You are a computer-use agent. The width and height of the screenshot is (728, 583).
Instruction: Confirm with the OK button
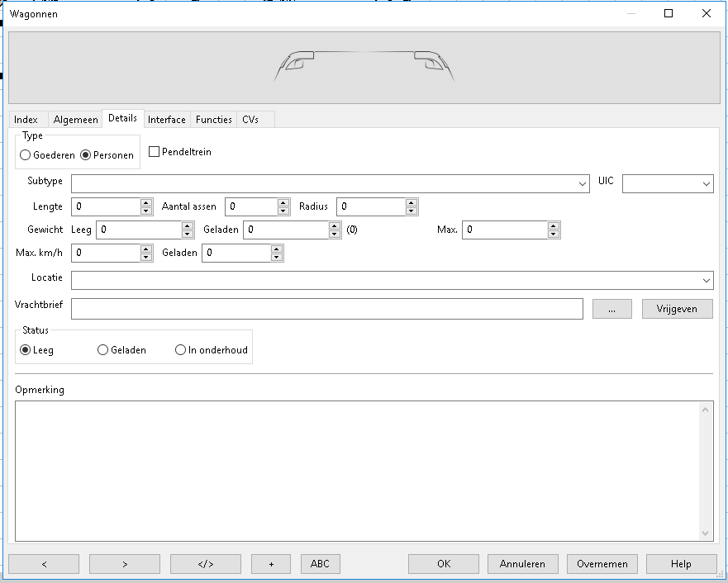pyautogui.click(x=444, y=564)
